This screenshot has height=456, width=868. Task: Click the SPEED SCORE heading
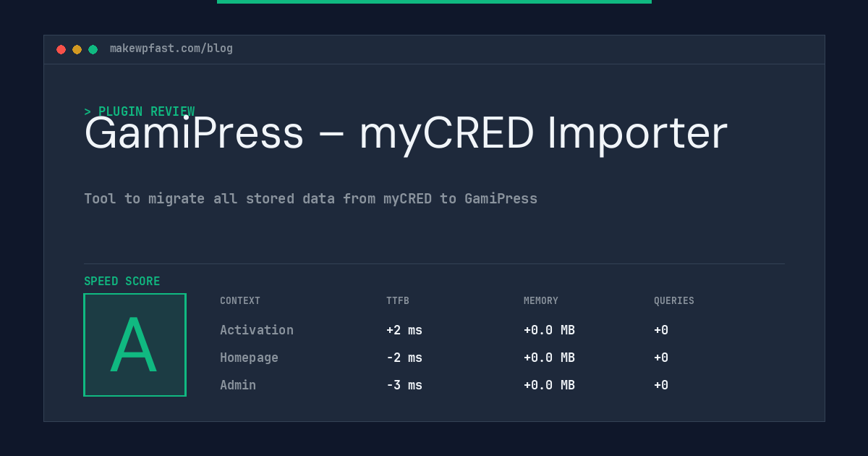122,281
